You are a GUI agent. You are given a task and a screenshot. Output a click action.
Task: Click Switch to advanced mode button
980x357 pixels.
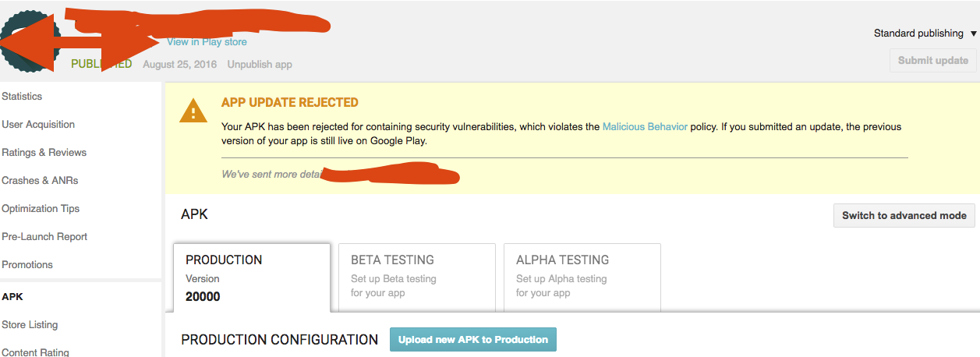pyautogui.click(x=904, y=216)
